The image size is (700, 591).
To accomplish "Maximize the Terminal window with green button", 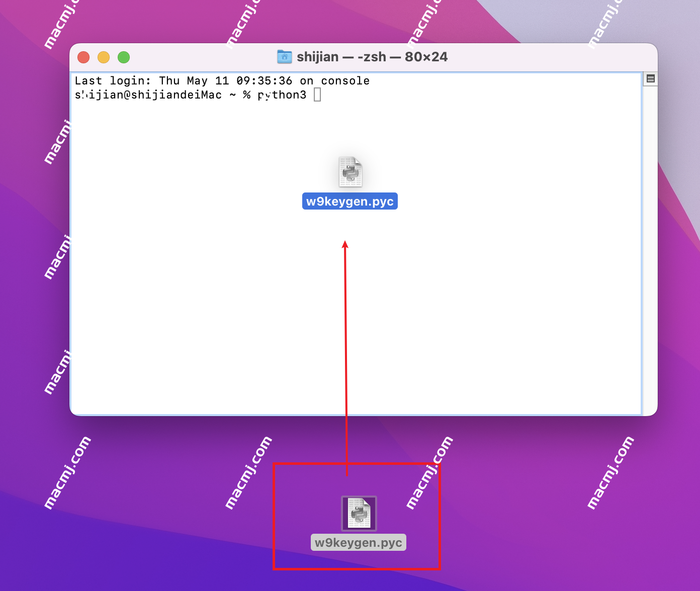I will pos(124,57).
